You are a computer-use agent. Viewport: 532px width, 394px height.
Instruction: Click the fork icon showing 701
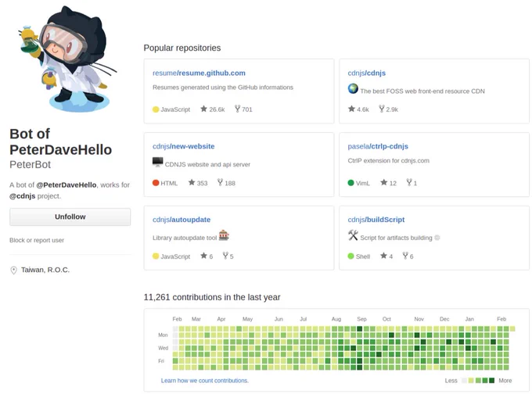tap(237, 109)
